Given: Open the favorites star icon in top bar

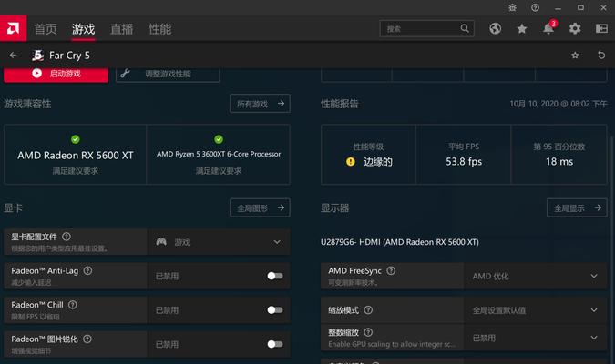Looking at the screenshot, I should pos(522,28).
